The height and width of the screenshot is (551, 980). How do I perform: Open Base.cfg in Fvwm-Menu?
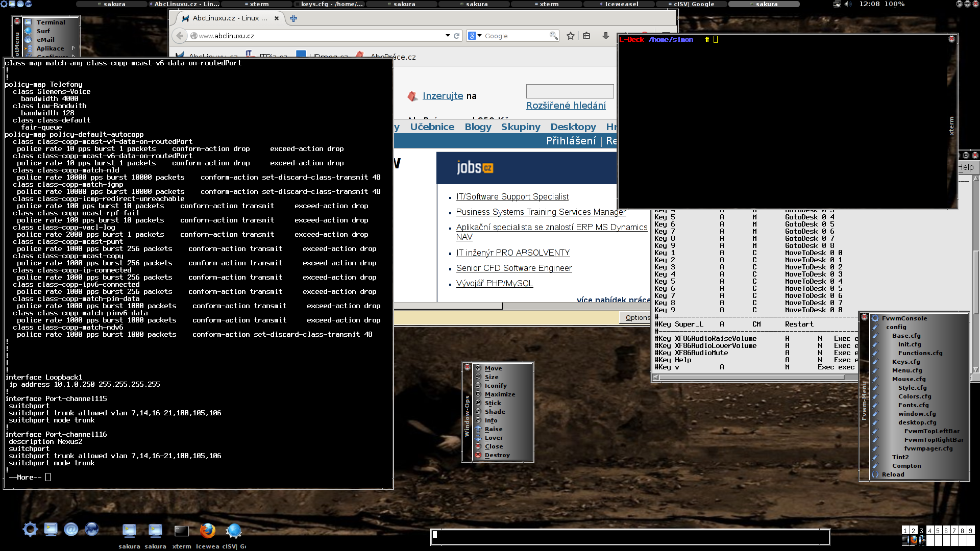click(906, 336)
